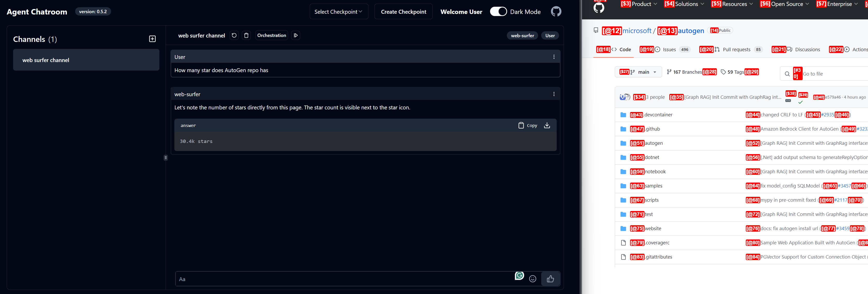868x294 pixels.
Task: Toggle the Dark Mode switch
Action: [498, 12]
